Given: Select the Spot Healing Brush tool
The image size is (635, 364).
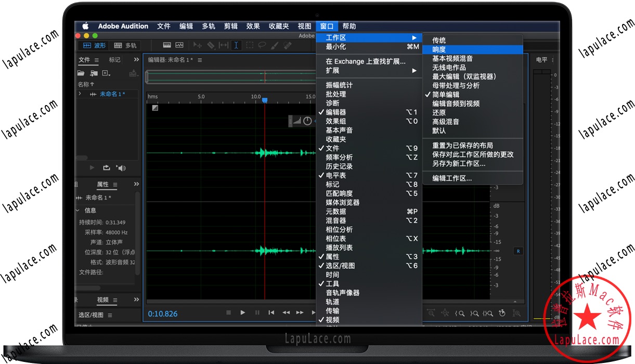Looking at the screenshot, I should pos(288,45).
